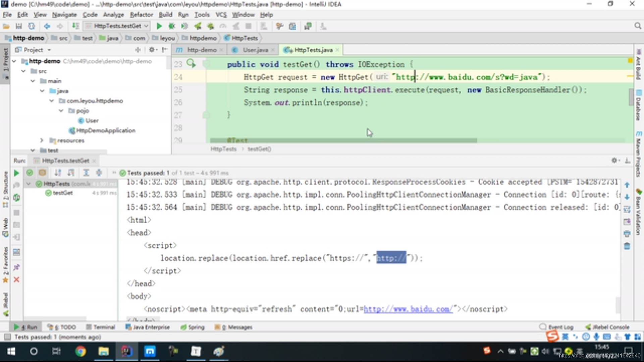
Task: Click the Rerun test green arrow in Run panel
Action: [x=16, y=173]
